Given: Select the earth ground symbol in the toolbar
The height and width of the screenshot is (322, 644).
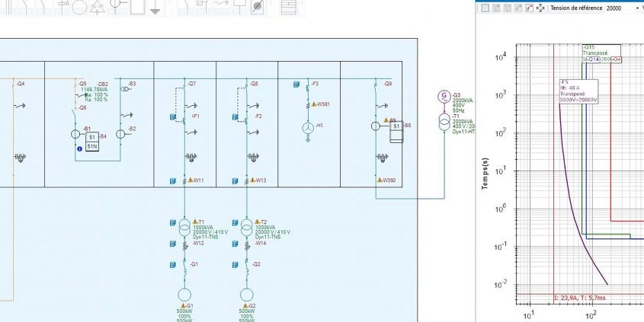Looking at the screenshot, I should click(x=155, y=7).
